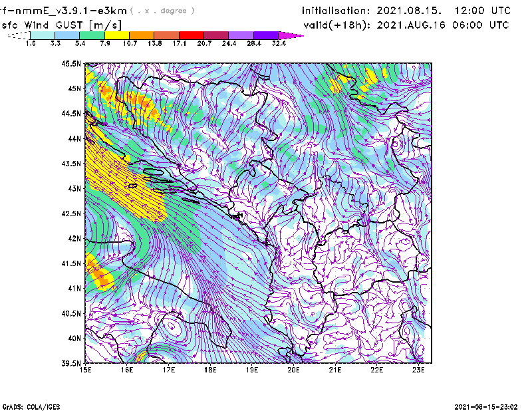This screenshot has width=532, height=411.
Task: Click the legend value 5.4
Action: pyautogui.click(x=80, y=43)
